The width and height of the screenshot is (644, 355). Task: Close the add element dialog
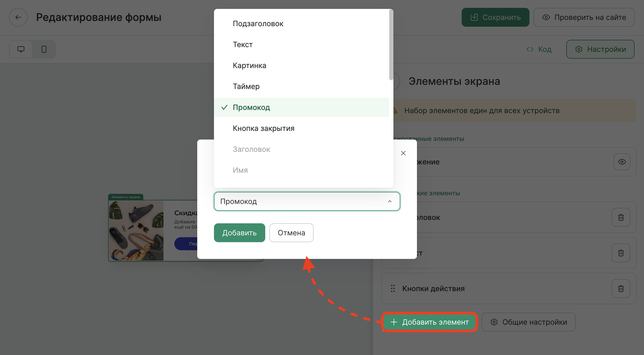click(403, 153)
